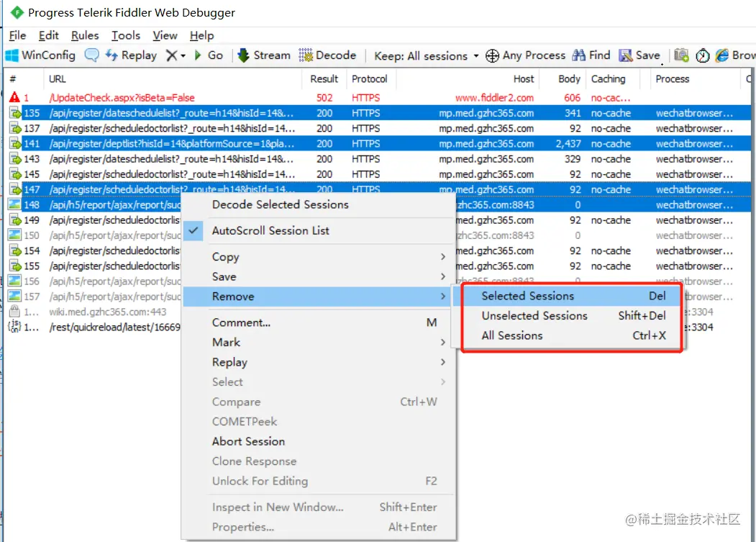Image resolution: width=756 pixels, height=542 pixels.
Task: Click warning icon of session 1
Action: point(14,97)
